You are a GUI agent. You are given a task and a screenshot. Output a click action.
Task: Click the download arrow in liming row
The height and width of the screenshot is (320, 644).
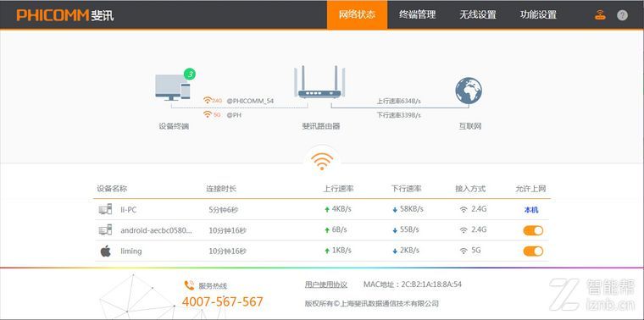pos(395,251)
